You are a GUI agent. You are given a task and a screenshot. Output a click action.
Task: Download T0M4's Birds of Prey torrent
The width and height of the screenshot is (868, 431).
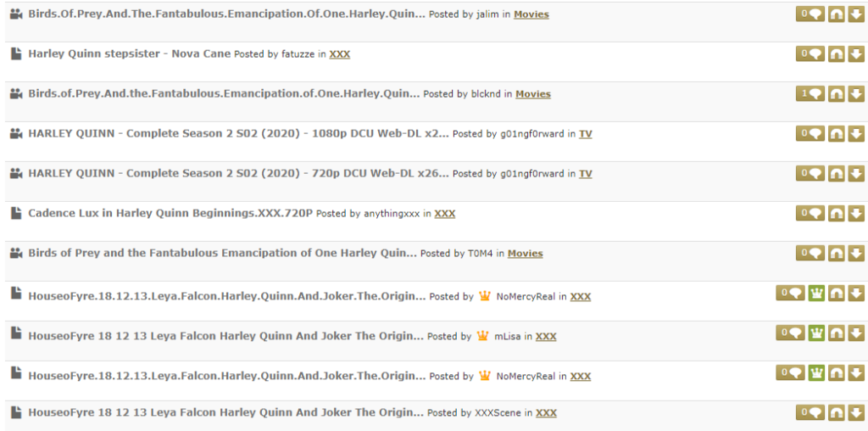pos(856,254)
